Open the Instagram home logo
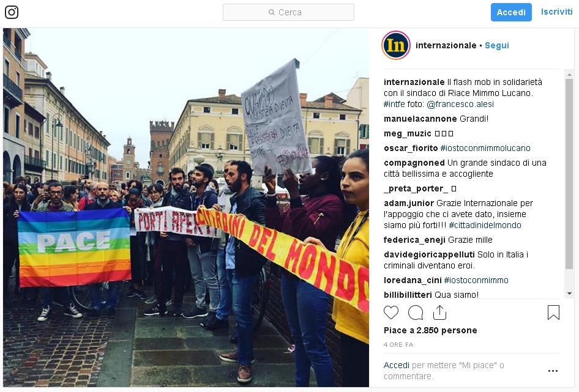 [x=12, y=12]
